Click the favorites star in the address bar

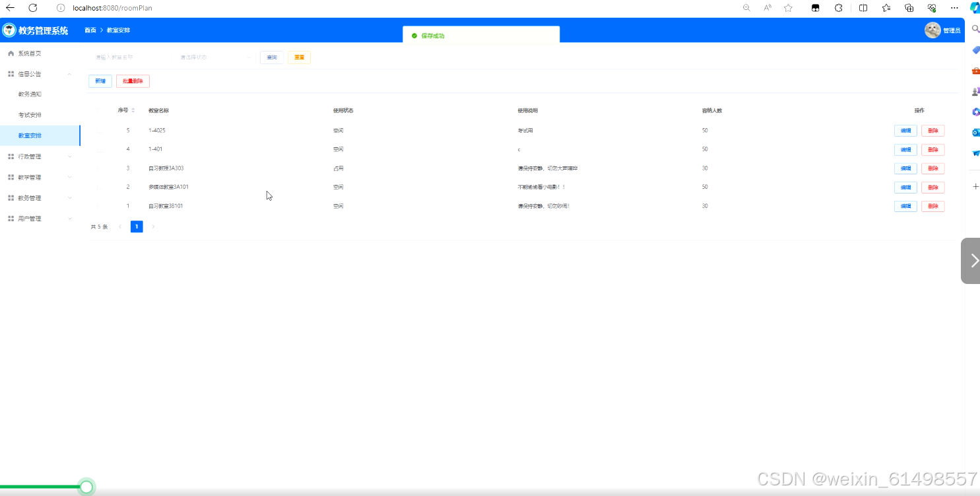(788, 8)
